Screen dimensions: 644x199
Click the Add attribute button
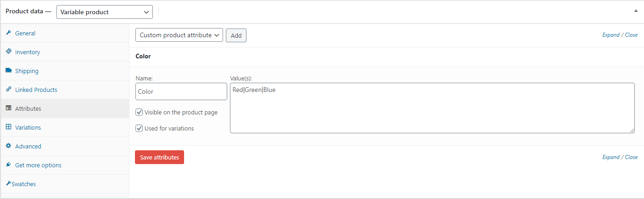pyautogui.click(x=236, y=35)
